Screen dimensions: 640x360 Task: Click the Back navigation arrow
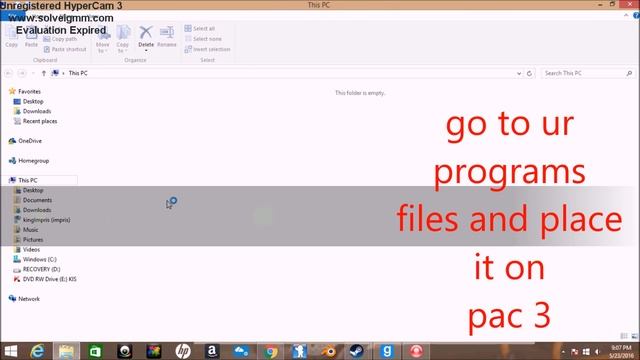click(x=9, y=73)
